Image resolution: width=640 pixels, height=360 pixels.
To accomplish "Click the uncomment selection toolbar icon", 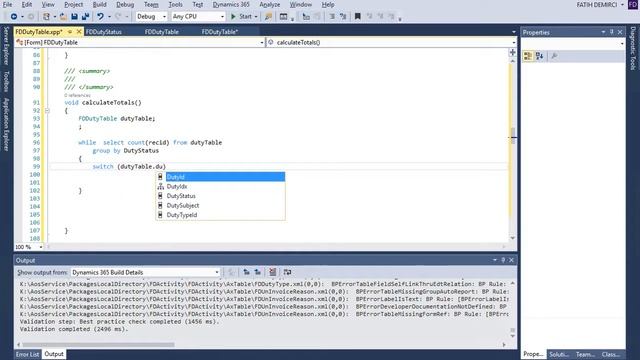I will pyautogui.click(x=343, y=17).
